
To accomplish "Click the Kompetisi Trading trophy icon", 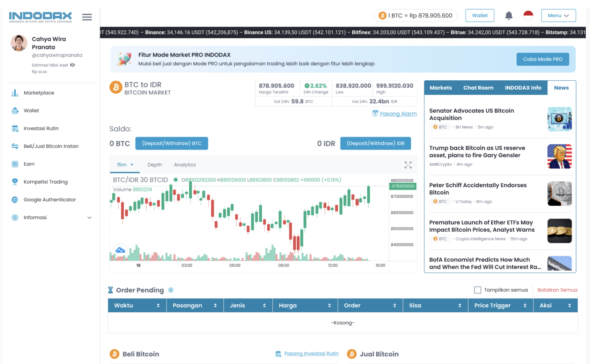I will (15, 182).
